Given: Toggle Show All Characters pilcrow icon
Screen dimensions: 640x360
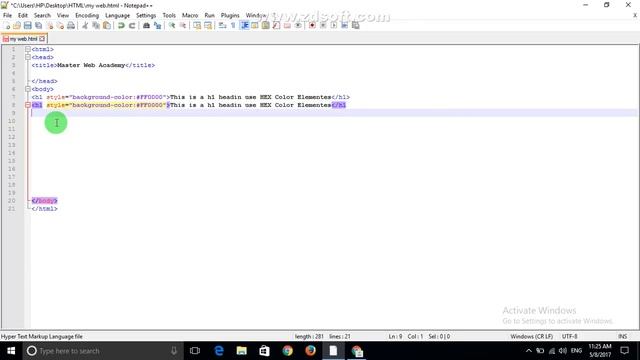Looking at the screenshot, I should (233, 25).
